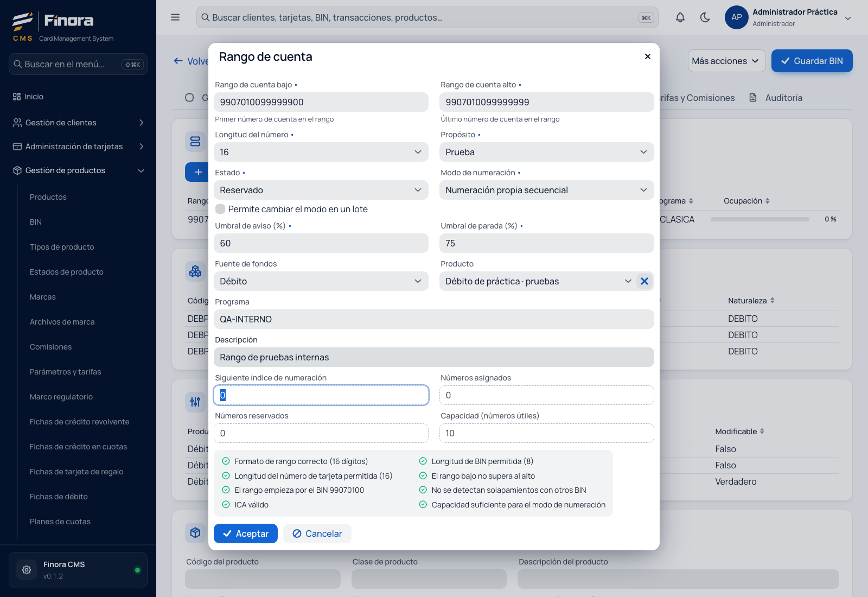868x597 pixels.
Task: Open the Propósito dropdown showing Prueba
Action: [x=547, y=152]
